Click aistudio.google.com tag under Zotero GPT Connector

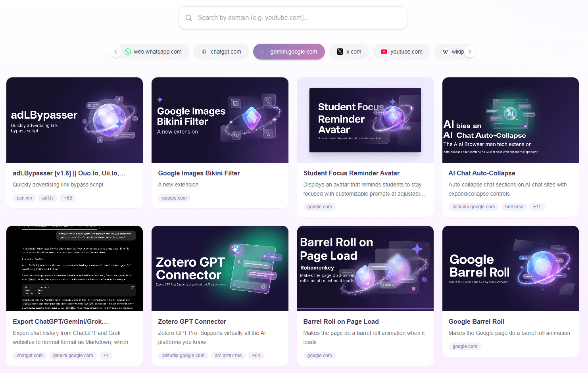(x=183, y=356)
